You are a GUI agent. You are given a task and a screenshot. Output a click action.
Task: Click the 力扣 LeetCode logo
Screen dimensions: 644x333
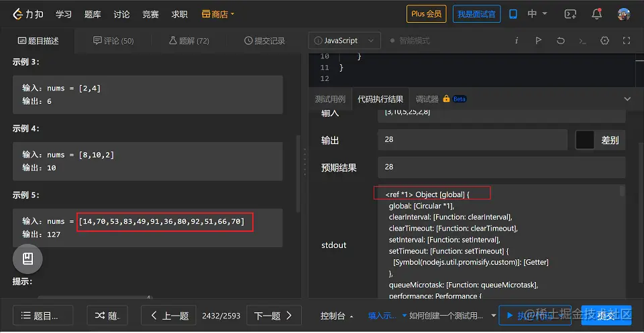coord(30,14)
